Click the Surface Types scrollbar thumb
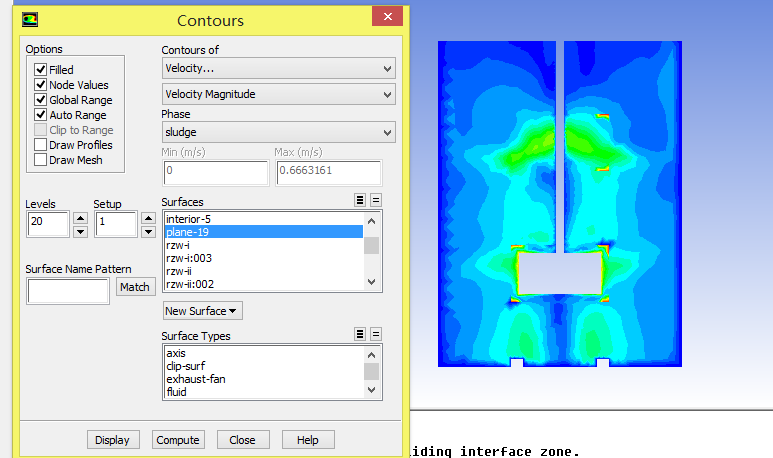The height and width of the screenshot is (458, 773). [372, 371]
